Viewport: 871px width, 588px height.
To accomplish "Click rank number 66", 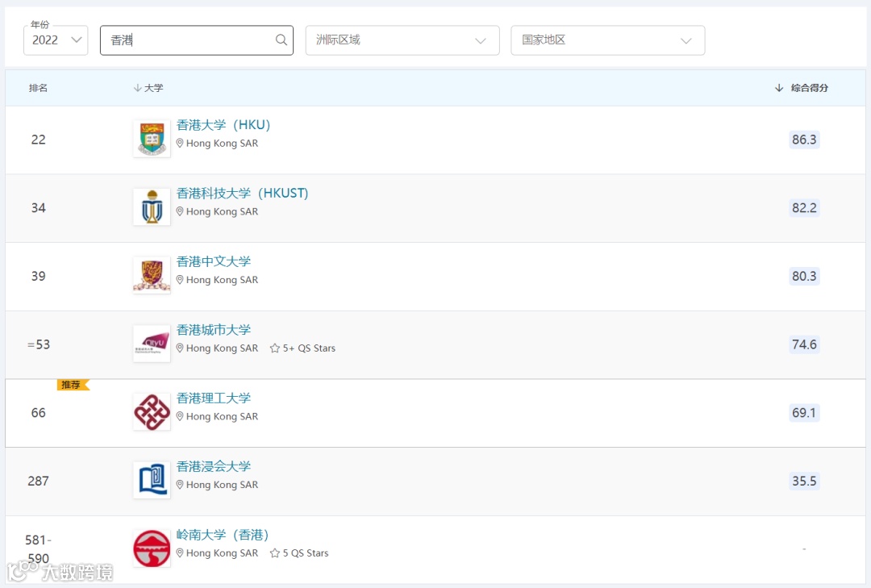I will [x=39, y=413].
